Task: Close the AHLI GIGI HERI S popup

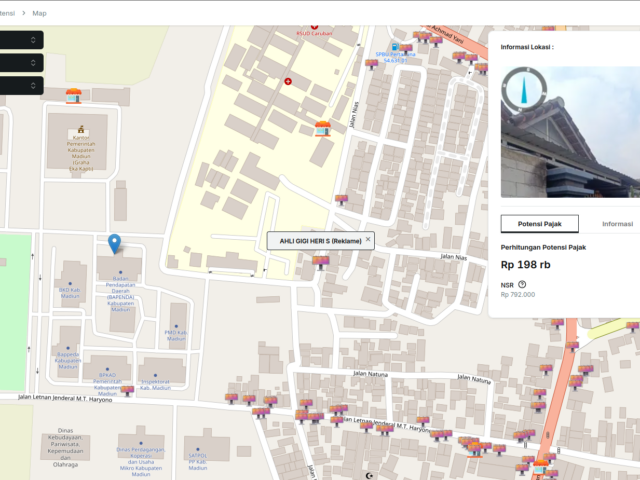Action: click(368, 240)
